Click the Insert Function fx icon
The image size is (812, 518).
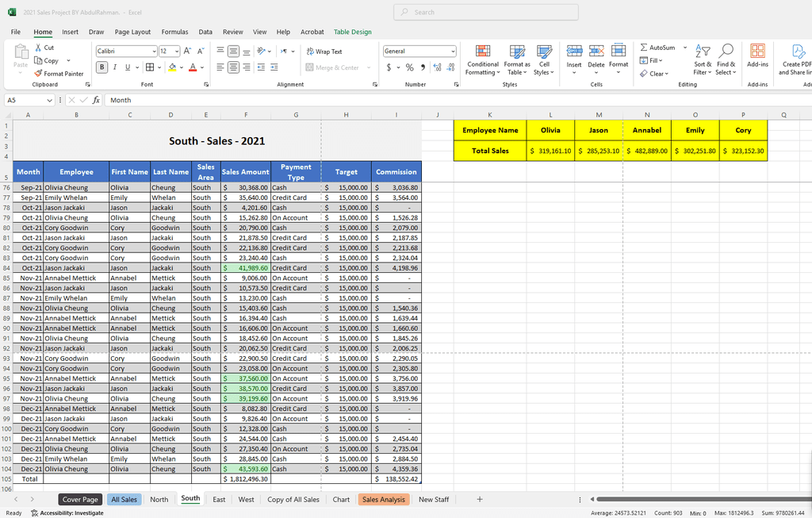point(96,100)
